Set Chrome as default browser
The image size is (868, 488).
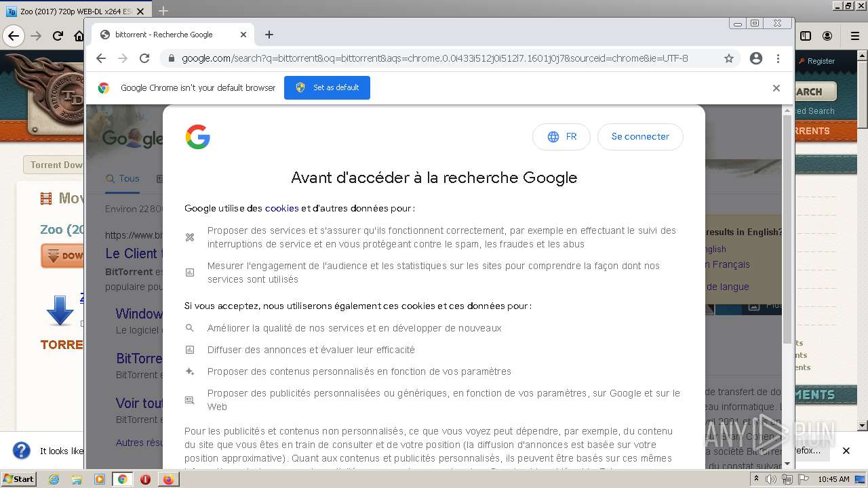pyautogui.click(x=327, y=87)
